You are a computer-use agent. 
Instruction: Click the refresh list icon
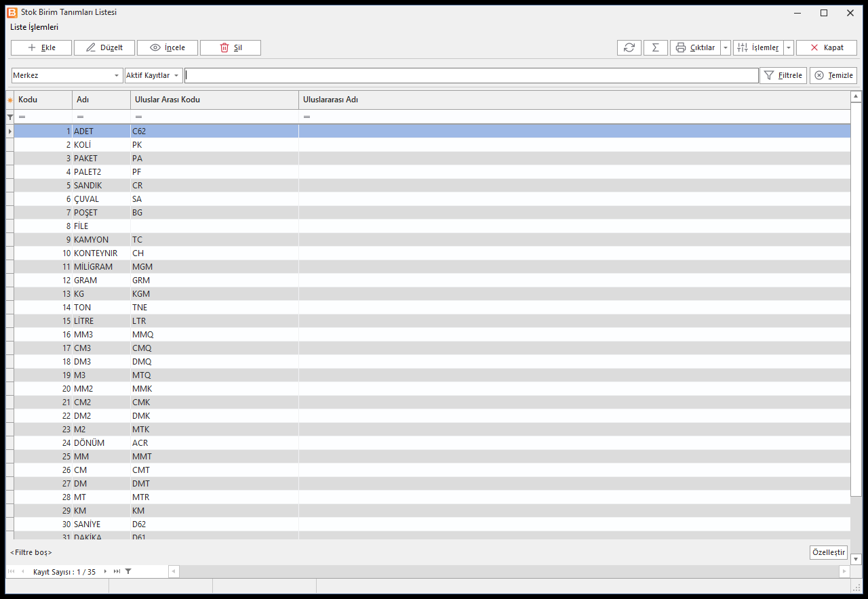[629, 47]
